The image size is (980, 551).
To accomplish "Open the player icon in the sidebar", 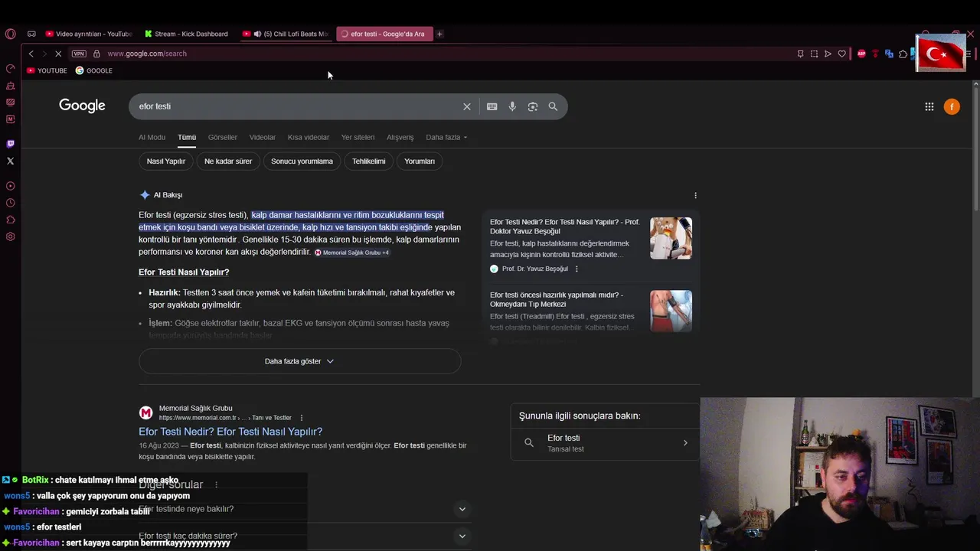I will pos(10,186).
